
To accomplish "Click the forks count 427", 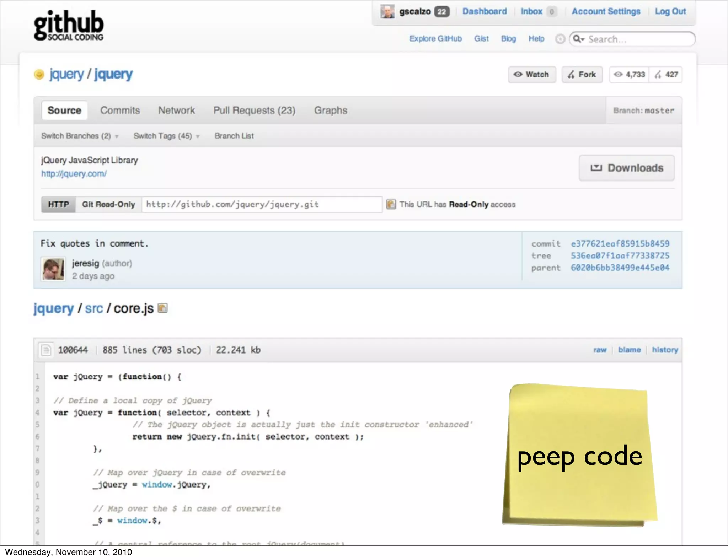I will coord(667,75).
